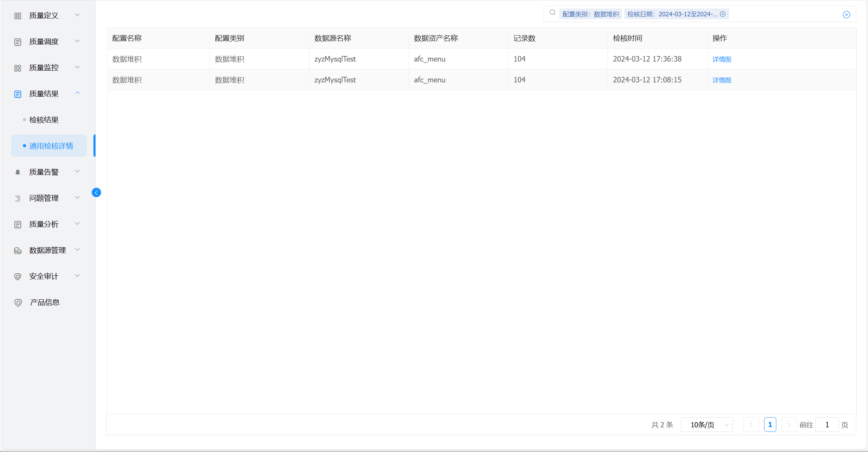Select the 通用检核详情 menu item
This screenshot has width=868, height=452.
click(51, 146)
